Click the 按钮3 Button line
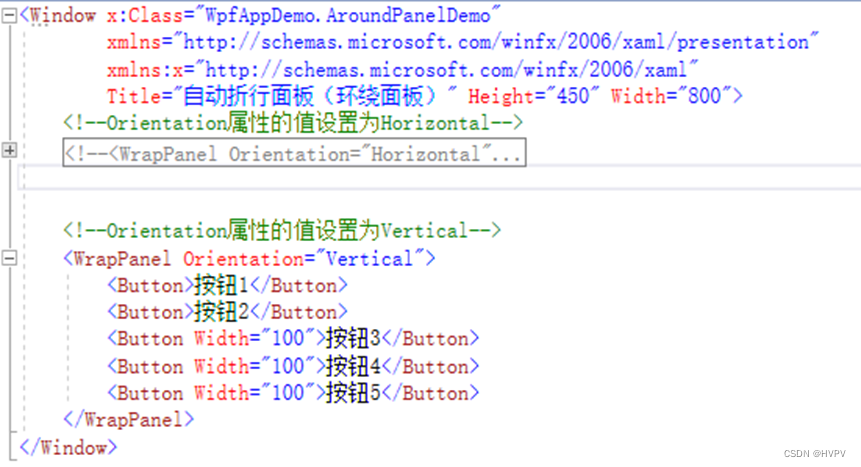 (293, 338)
